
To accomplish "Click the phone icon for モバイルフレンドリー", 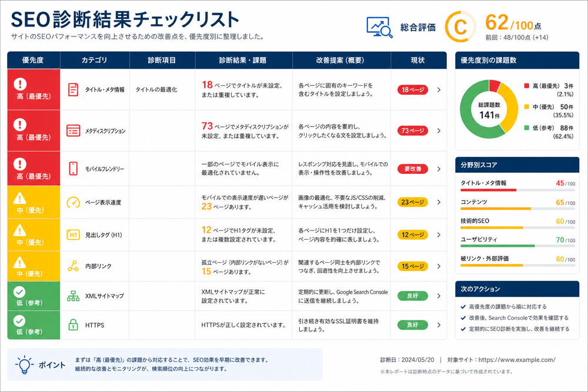I will click(x=73, y=169).
